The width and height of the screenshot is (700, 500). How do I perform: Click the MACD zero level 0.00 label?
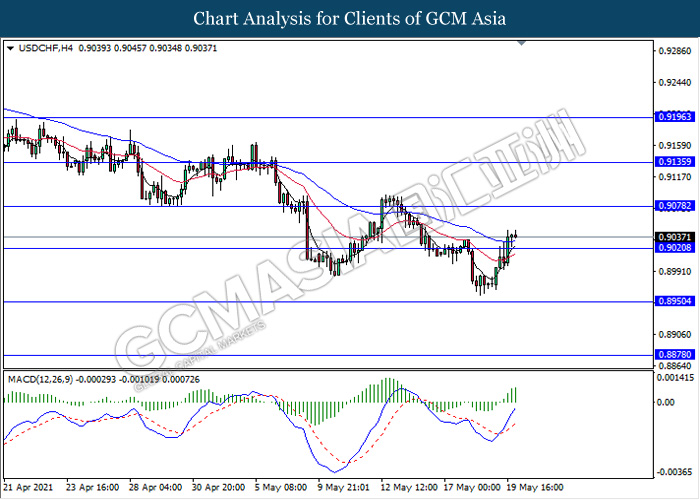(x=667, y=402)
